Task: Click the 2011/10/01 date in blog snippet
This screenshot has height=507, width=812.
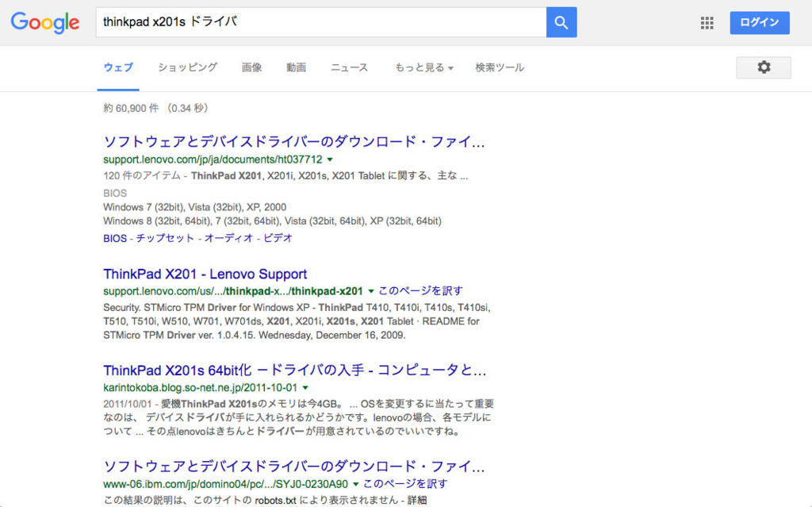Action: (128, 403)
